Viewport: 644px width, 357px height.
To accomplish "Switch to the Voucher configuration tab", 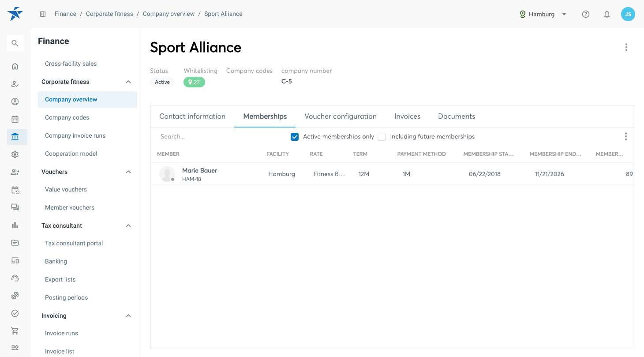I will 341,116.
